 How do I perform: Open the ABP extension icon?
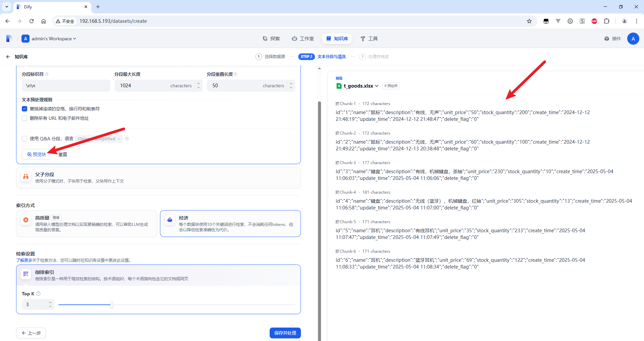point(594,21)
